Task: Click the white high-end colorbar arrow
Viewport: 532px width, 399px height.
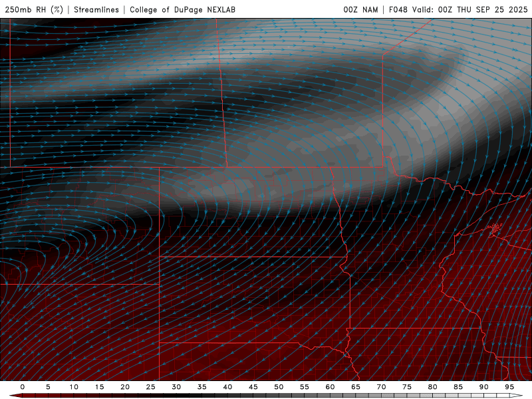Action: pos(517,396)
